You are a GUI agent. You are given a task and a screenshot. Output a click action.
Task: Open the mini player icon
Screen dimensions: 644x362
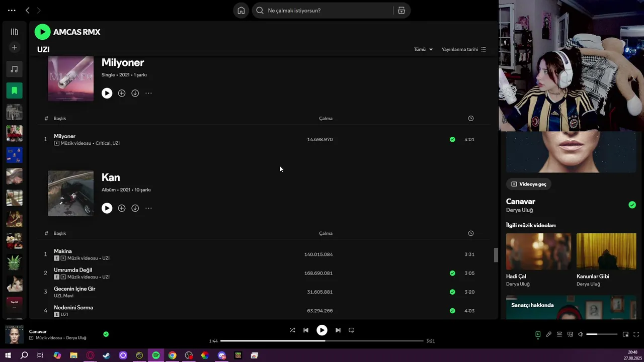(x=625, y=334)
